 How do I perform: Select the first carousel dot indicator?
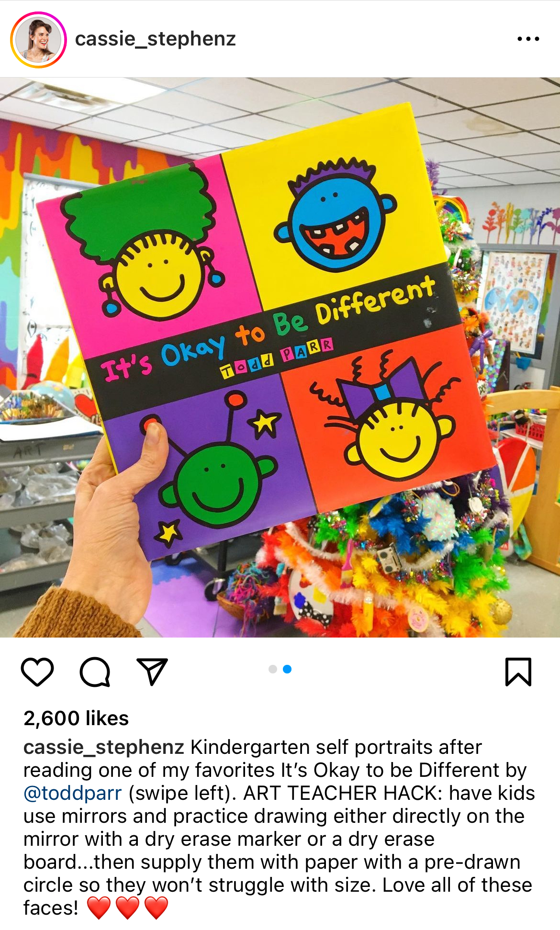(273, 669)
